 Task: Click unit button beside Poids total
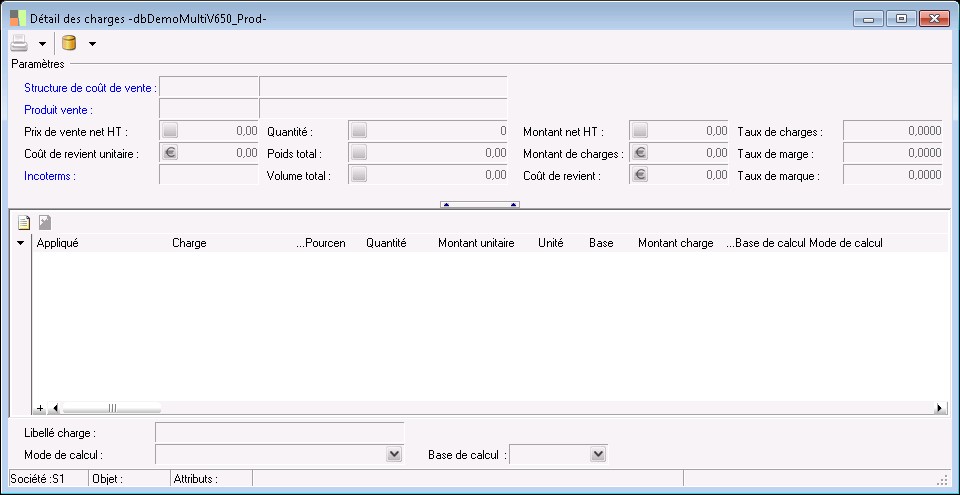pos(359,153)
